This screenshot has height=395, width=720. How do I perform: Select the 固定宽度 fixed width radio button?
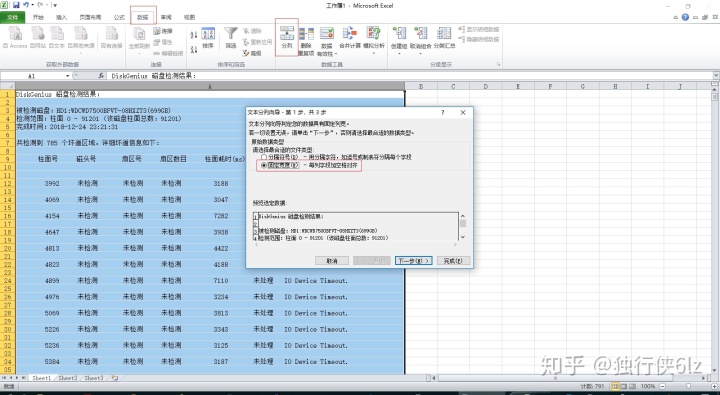coord(264,165)
